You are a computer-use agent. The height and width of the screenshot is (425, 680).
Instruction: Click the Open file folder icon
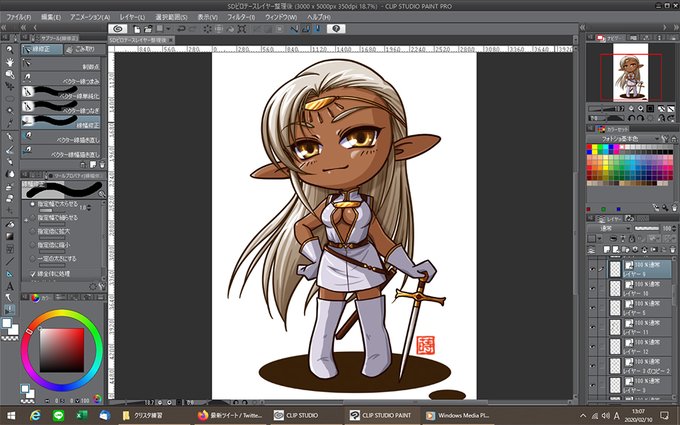point(147,29)
